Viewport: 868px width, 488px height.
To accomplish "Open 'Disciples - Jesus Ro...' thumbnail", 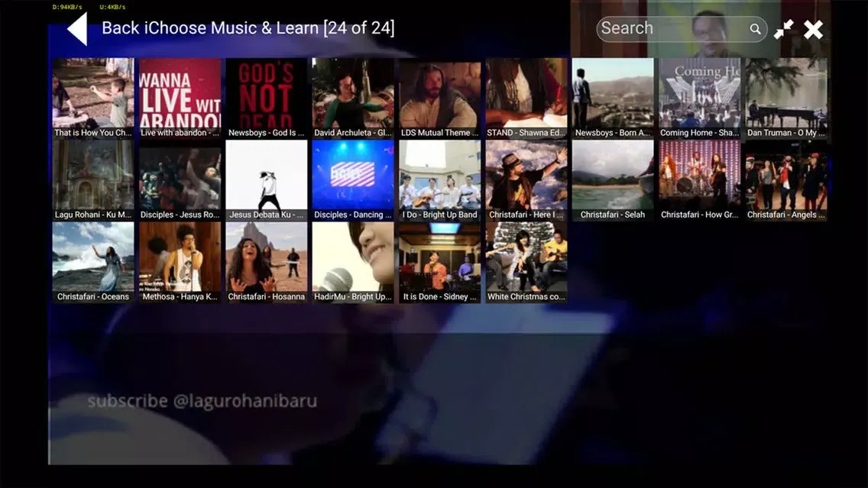I will click(x=180, y=180).
